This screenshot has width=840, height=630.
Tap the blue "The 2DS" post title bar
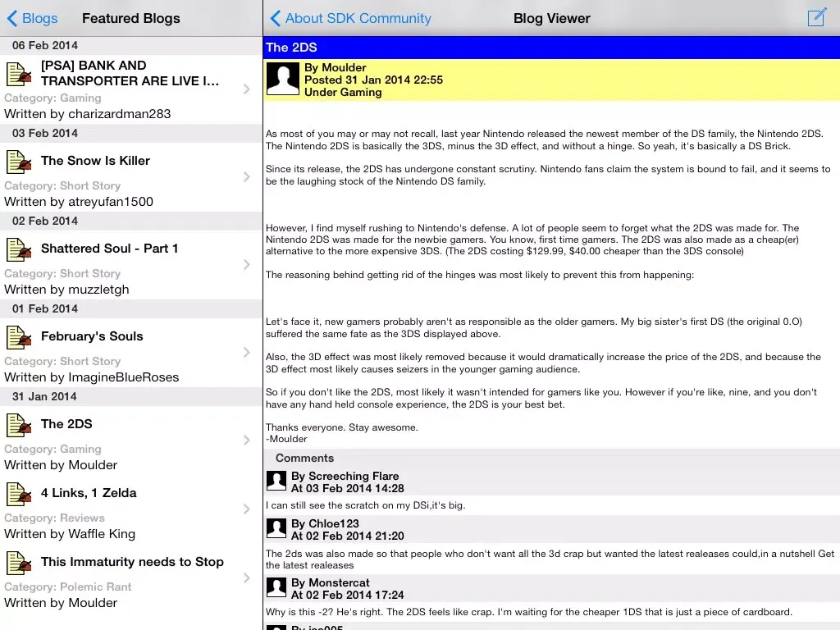pos(551,48)
